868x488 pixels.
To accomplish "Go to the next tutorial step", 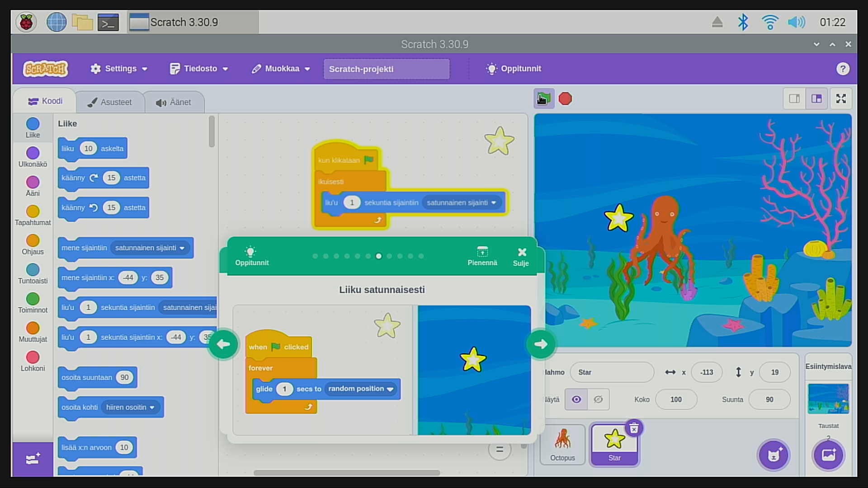I will (x=541, y=344).
